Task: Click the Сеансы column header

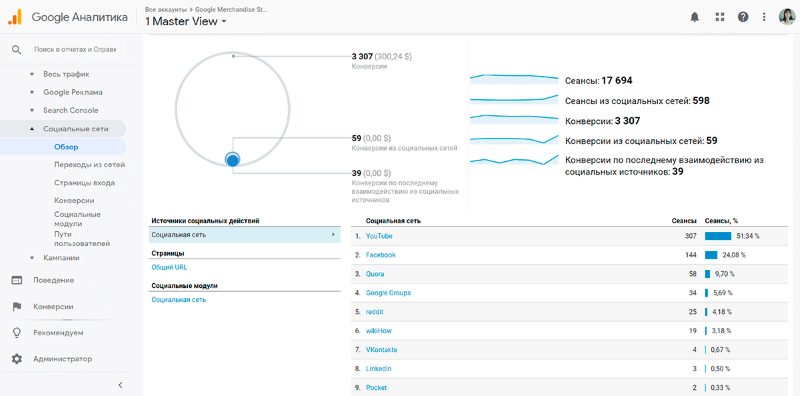Action: click(684, 221)
